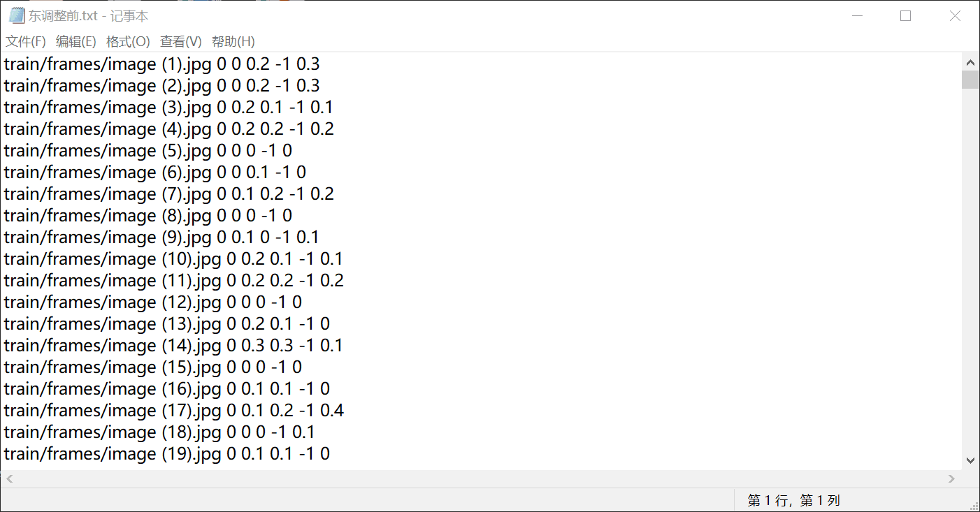The image size is (980, 512).
Task: Click the Notepad icon in title bar
Action: 16,15
